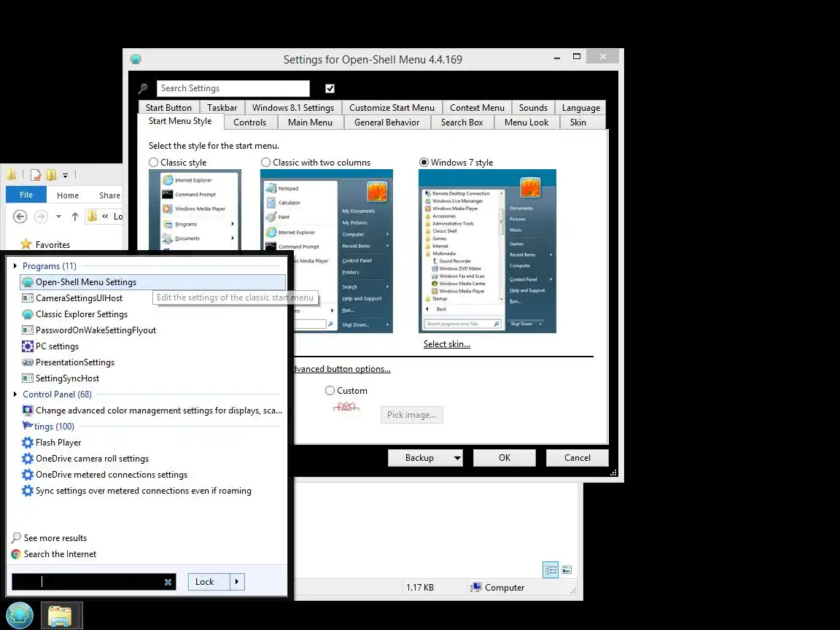
Task: Click the PresentationSettings icon
Action: coord(28,362)
